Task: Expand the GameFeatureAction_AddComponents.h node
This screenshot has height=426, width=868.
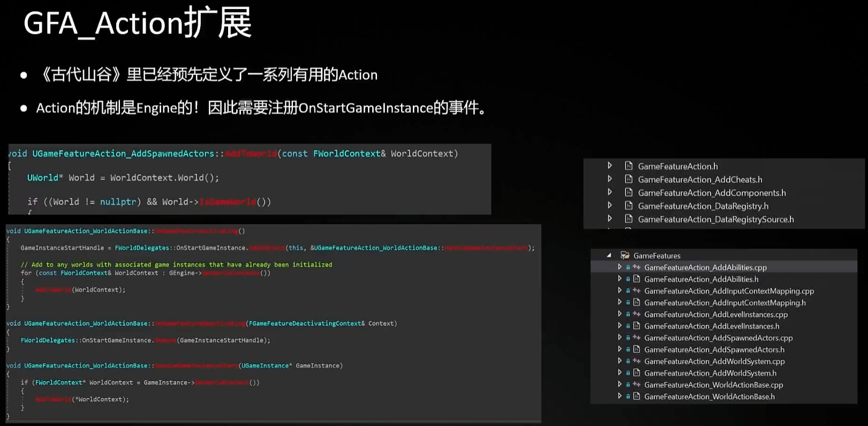Action: [609, 192]
